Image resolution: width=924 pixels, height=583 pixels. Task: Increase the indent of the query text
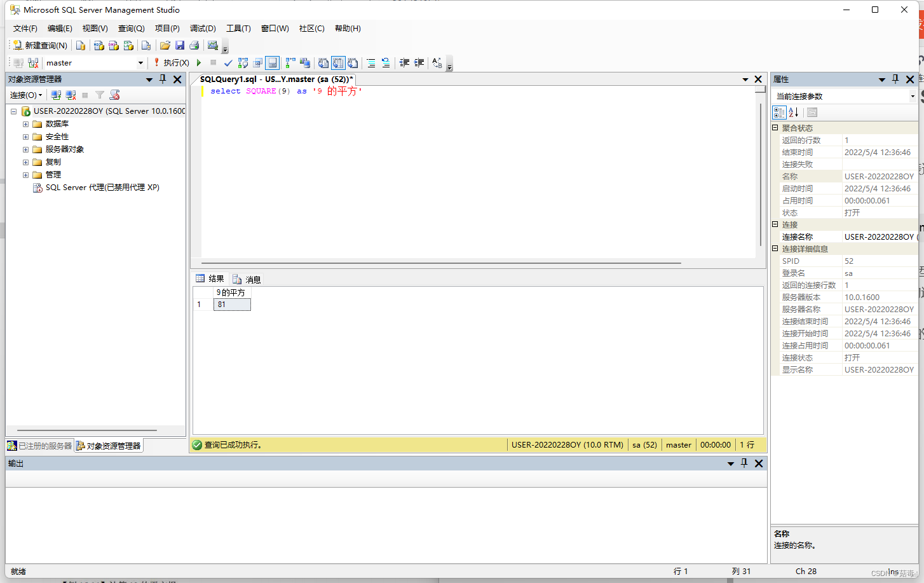click(419, 63)
